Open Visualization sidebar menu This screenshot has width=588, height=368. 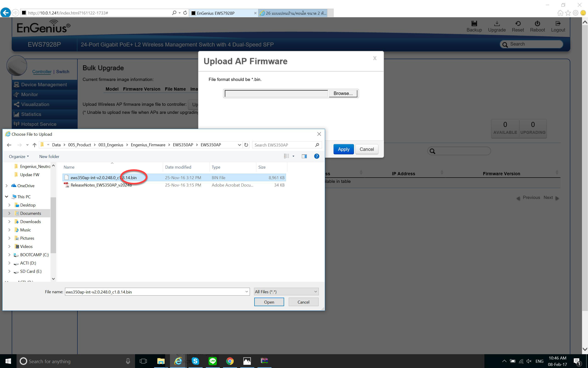[45, 105]
